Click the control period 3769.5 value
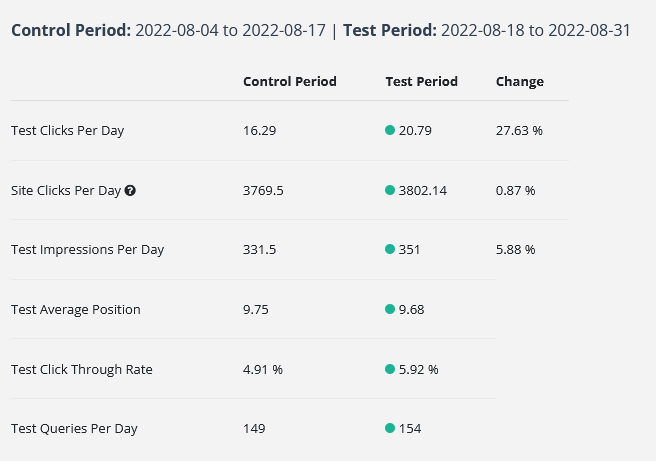The width and height of the screenshot is (656, 461). click(x=263, y=190)
